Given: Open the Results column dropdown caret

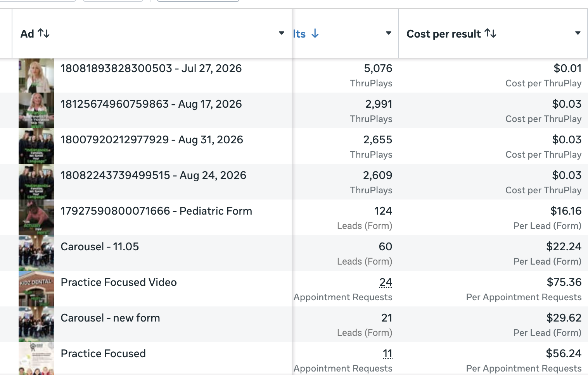Looking at the screenshot, I should click(x=388, y=33).
